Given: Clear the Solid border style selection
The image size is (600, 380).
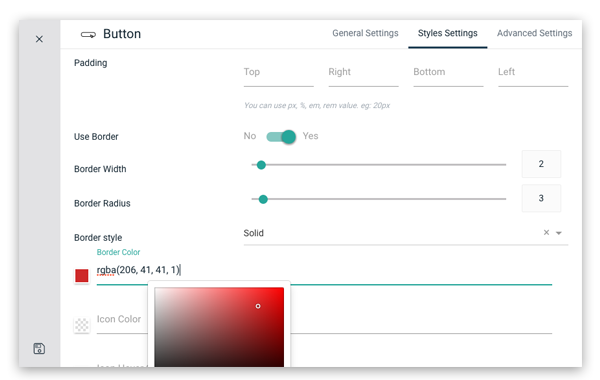Looking at the screenshot, I should click(x=546, y=232).
